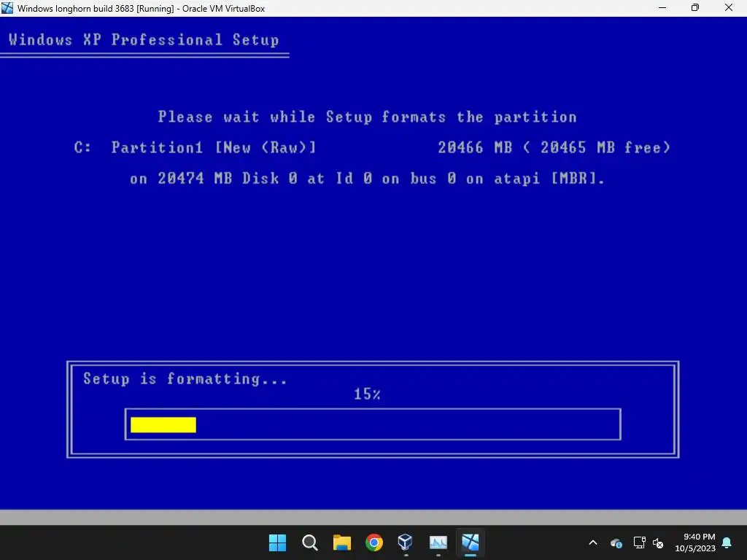This screenshot has height=560, width=747.
Task: Open the network status tray icon
Action: 639,542
